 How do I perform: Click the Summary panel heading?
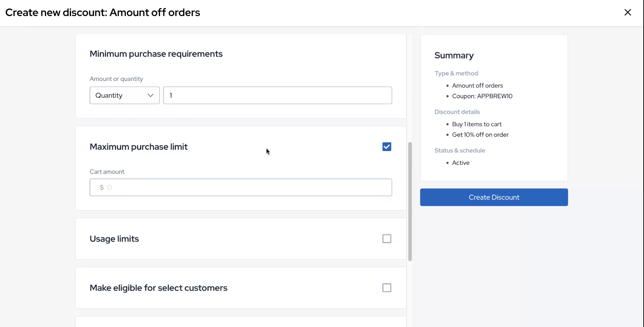tap(454, 55)
